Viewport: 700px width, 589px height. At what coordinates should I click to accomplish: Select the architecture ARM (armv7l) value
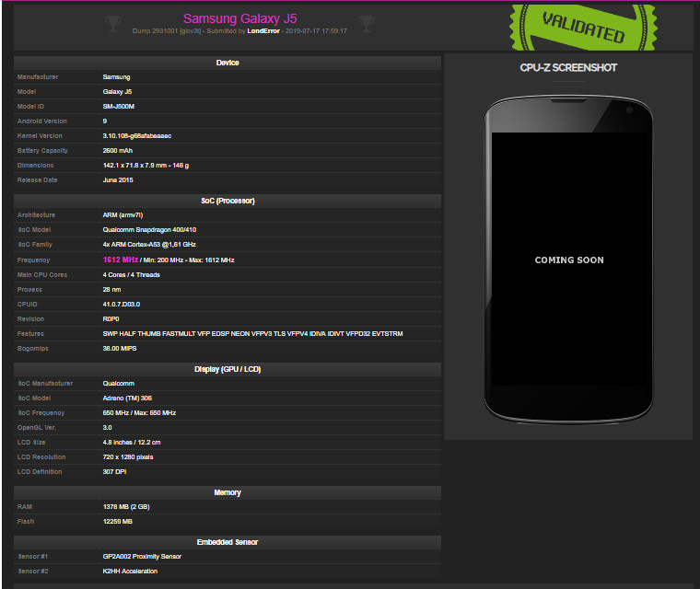pyautogui.click(x=122, y=215)
